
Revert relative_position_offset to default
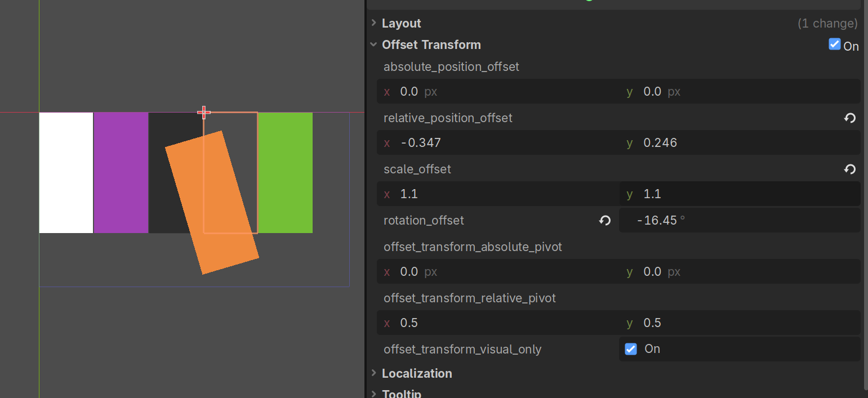tap(849, 118)
